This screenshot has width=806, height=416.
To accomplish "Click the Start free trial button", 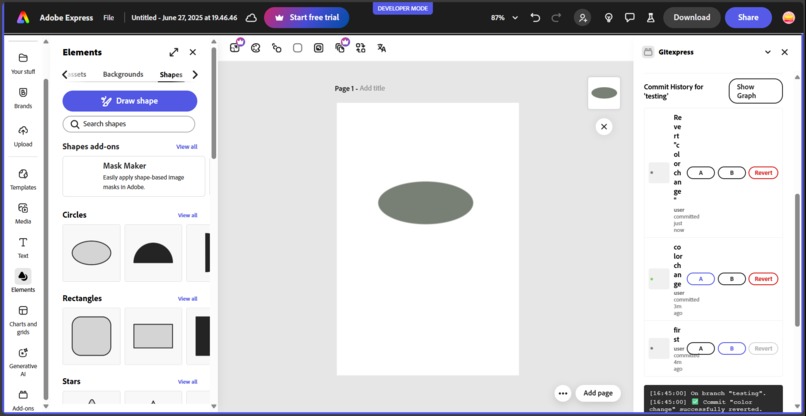I will click(x=306, y=17).
